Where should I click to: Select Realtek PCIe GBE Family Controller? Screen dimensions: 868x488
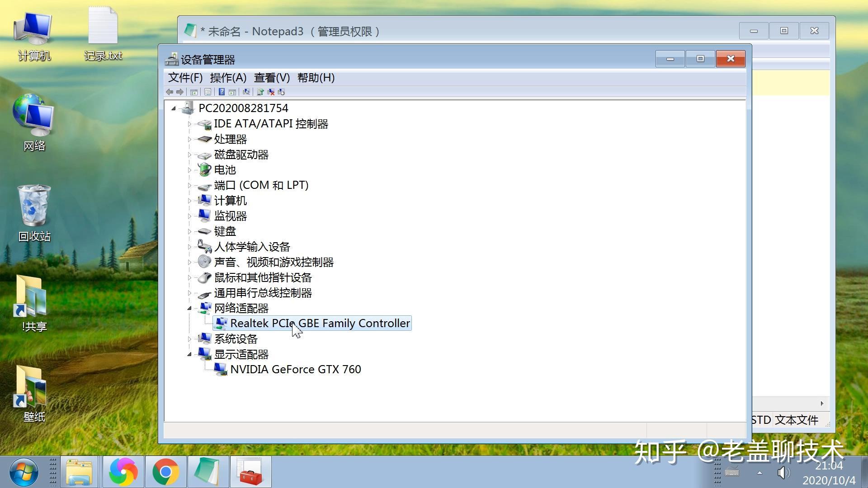(x=320, y=323)
